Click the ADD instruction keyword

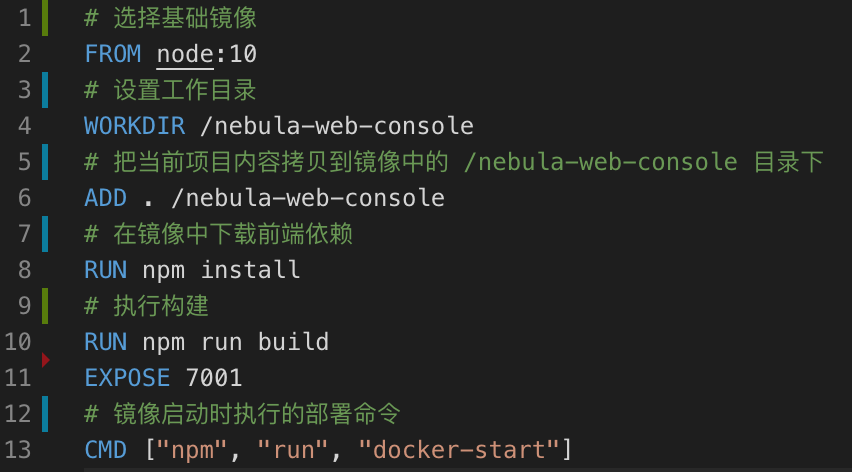(106, 198)
